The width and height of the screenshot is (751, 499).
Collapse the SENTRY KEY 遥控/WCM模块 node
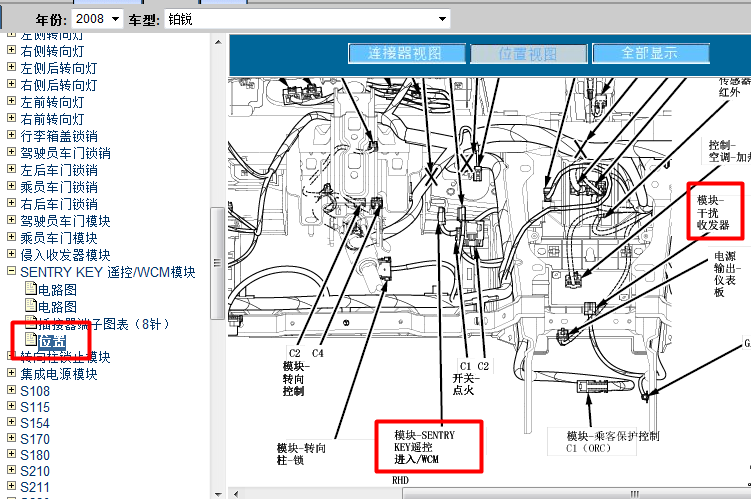(x=11, y=271)
